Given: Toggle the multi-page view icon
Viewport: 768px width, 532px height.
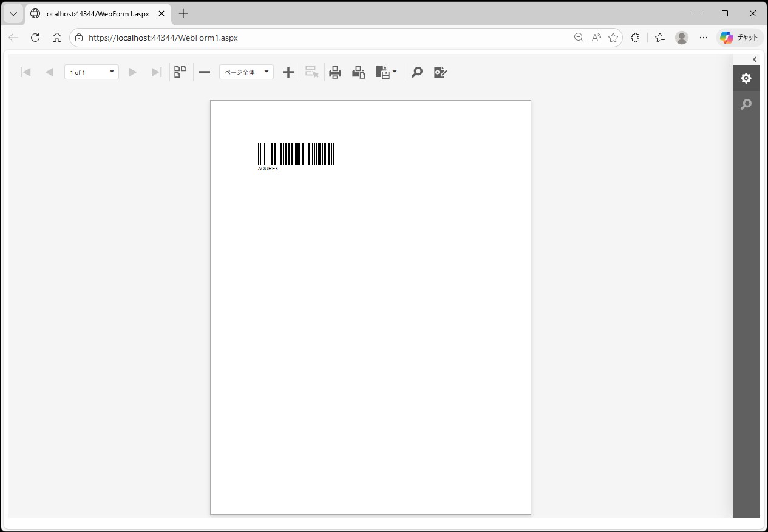Looking at the screenshot, I should (x=180, y=72).
